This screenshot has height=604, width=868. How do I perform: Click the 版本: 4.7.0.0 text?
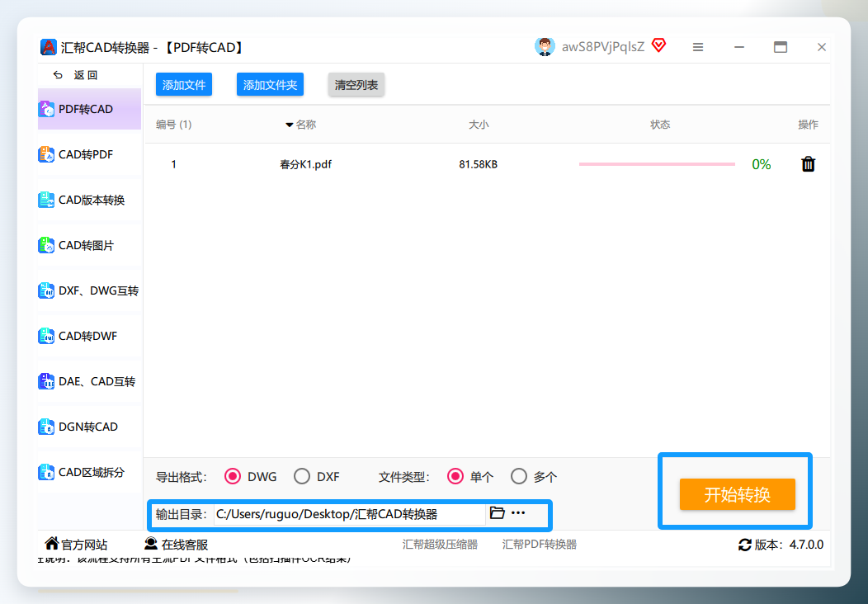point(789,545)
